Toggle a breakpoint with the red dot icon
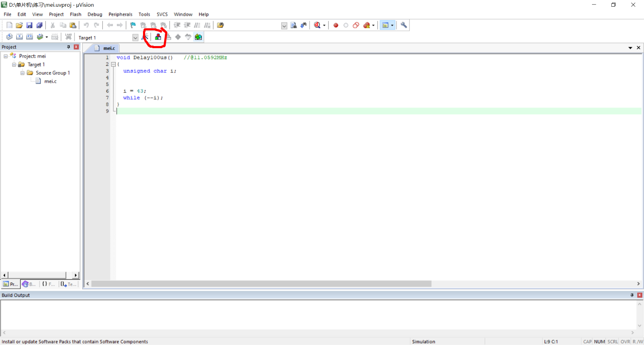This screenshot has height=345, width=644. (335, 25)
